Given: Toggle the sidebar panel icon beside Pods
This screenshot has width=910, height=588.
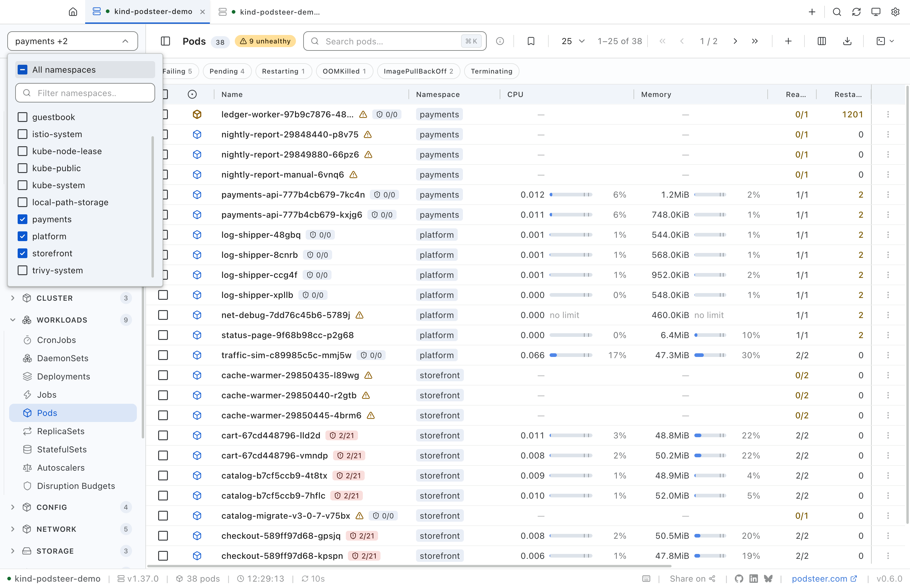Looking at the screenshot, I should [x=165, y=41].
